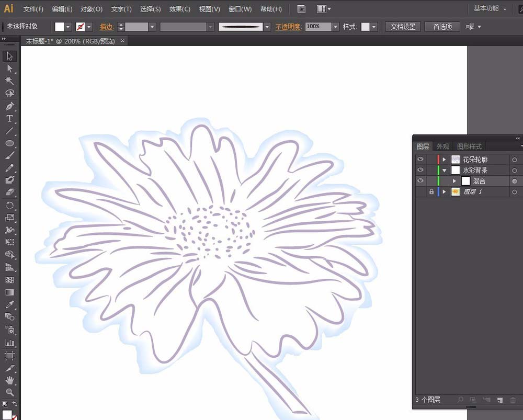Click the fill color swatch in control bar
This screenshot has height=420, width=523.
59,27
